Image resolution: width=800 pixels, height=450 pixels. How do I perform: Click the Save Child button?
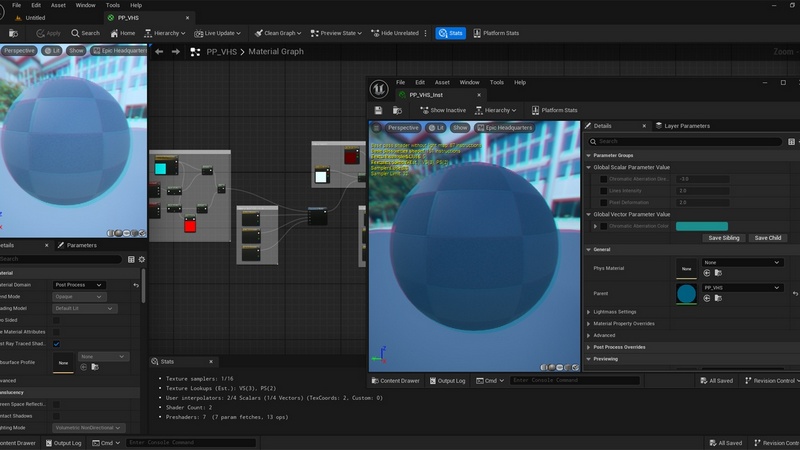(767, 238)
